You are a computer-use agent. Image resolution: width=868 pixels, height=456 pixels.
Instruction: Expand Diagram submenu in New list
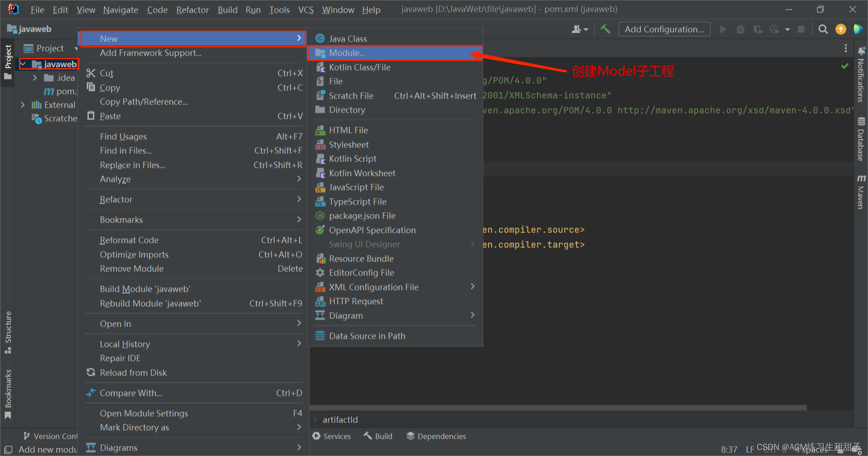395,316
